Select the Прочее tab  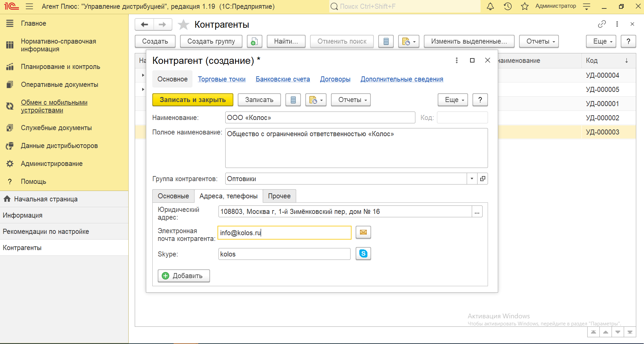(x=279, y=196)
